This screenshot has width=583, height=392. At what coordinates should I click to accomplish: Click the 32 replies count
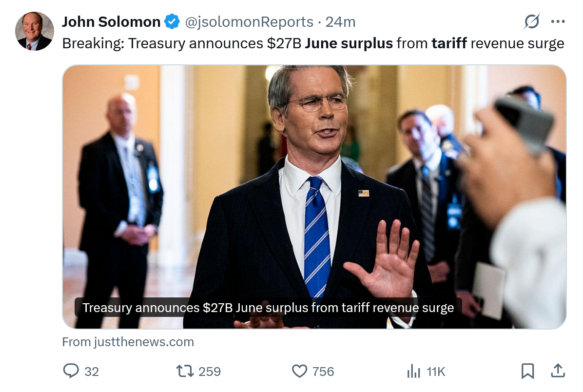pyautogui.click(x=92, y=372)
